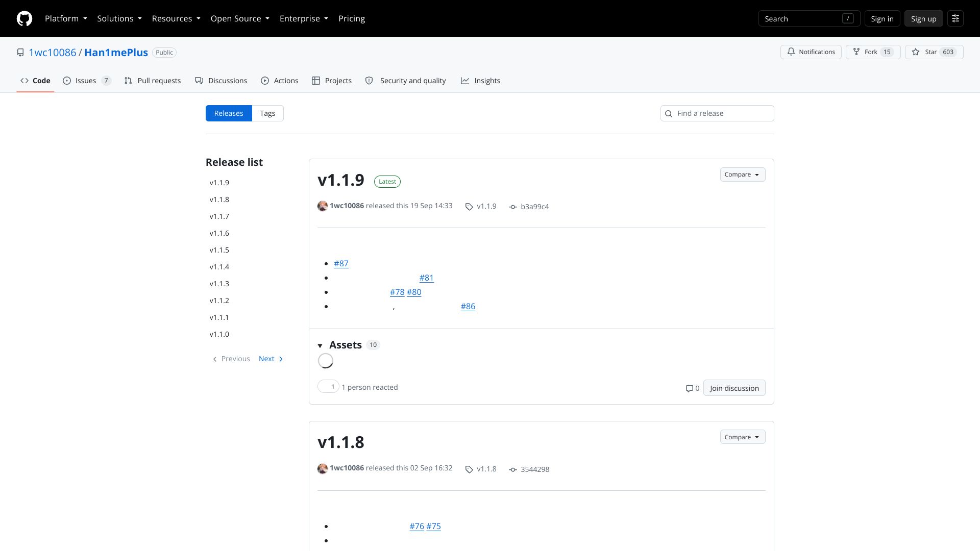
Task: Click the Notifications button
Action: (811, 52)
